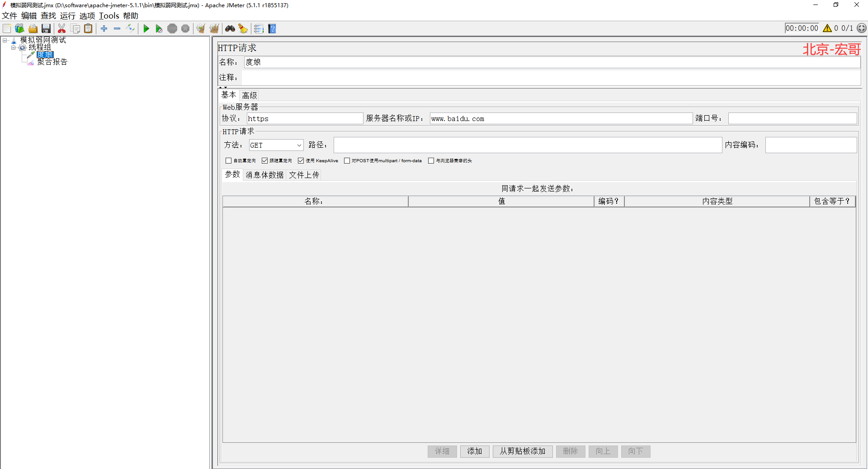Select the 文件上传 tab
The height and width of the screenshot is (469, 868).
304,175
